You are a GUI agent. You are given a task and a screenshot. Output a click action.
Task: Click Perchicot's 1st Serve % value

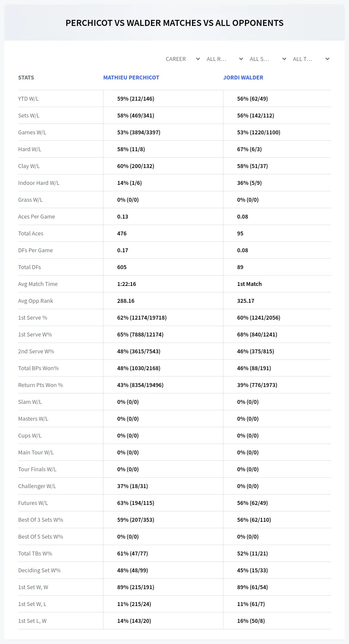(142, 317)
